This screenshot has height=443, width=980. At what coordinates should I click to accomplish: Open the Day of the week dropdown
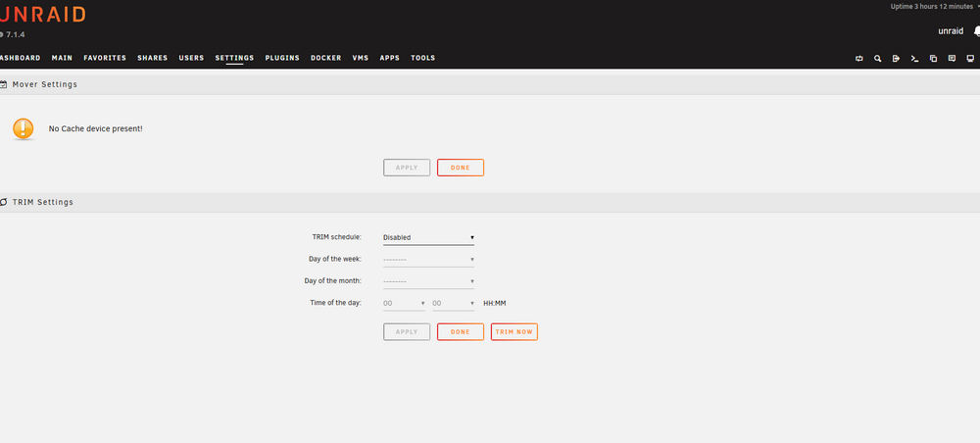pyautogui.click(x=429, y=260)
